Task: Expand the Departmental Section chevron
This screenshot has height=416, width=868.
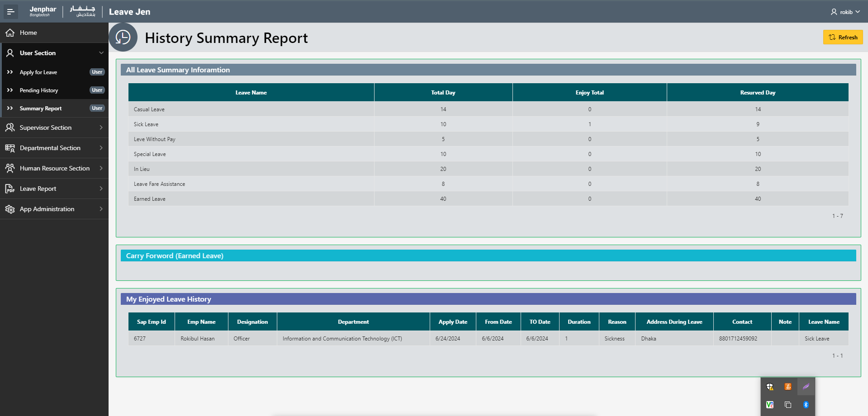Action: point(101,148)
